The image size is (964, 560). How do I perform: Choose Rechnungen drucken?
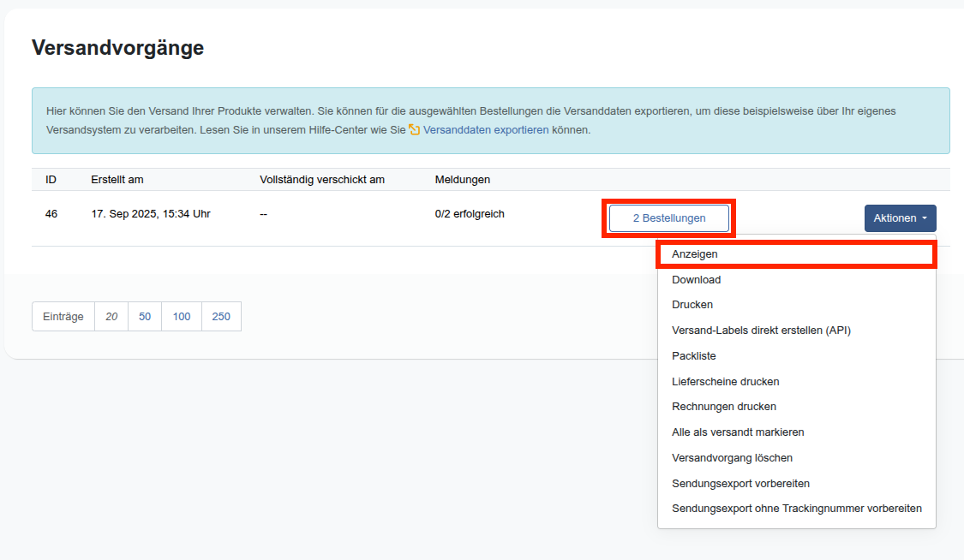pos(797,407)
